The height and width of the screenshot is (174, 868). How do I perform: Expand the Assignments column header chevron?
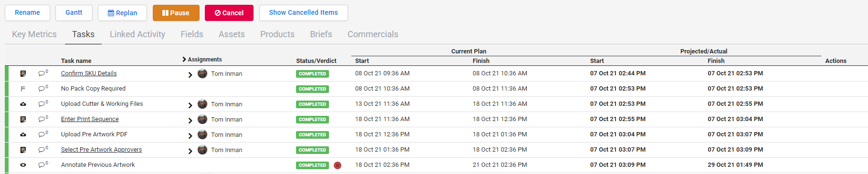click(x=184, y=59)
